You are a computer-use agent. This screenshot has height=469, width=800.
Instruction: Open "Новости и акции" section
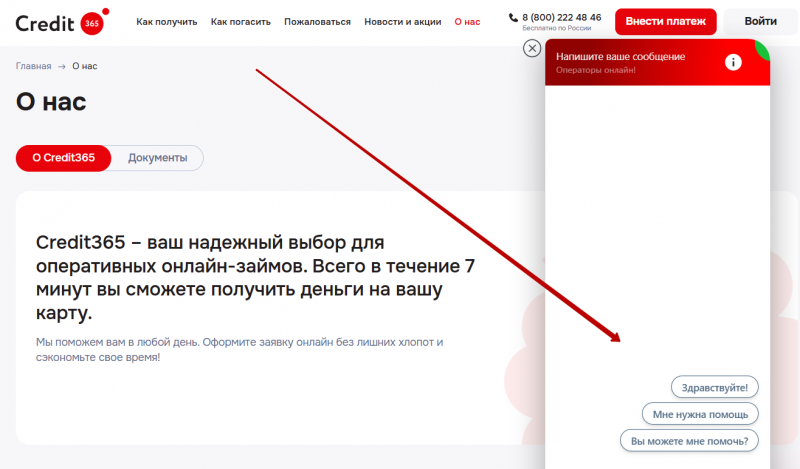pyautogui.click(x=403, y=22)
